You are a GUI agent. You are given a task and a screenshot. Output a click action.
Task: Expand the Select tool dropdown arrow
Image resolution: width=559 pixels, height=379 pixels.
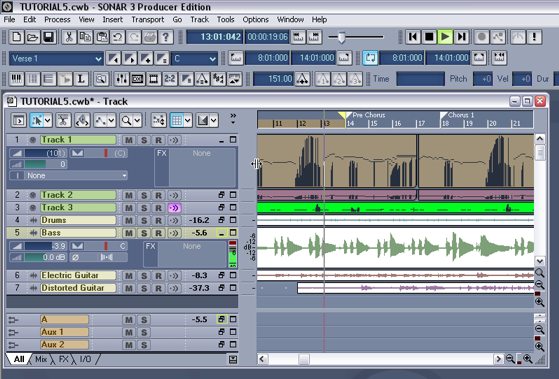point(48,121)
